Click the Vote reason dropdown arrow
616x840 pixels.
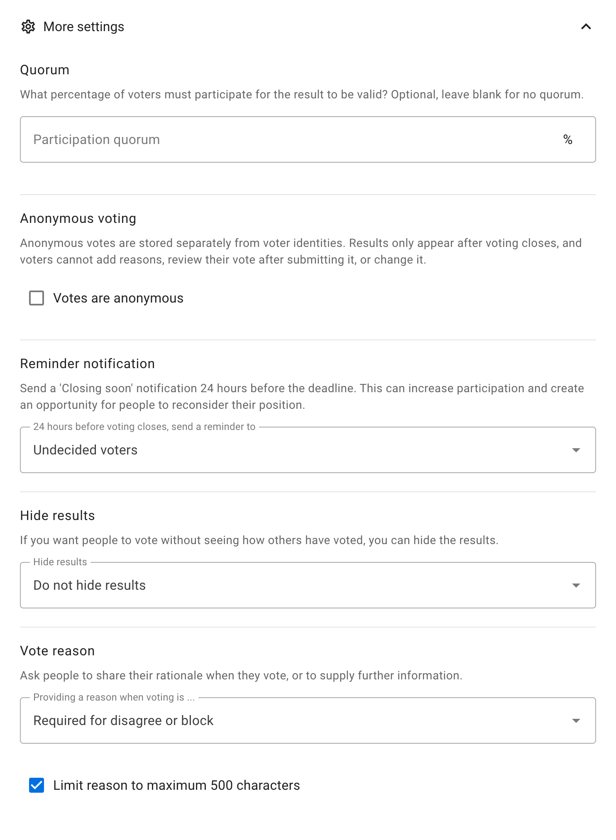576,720
